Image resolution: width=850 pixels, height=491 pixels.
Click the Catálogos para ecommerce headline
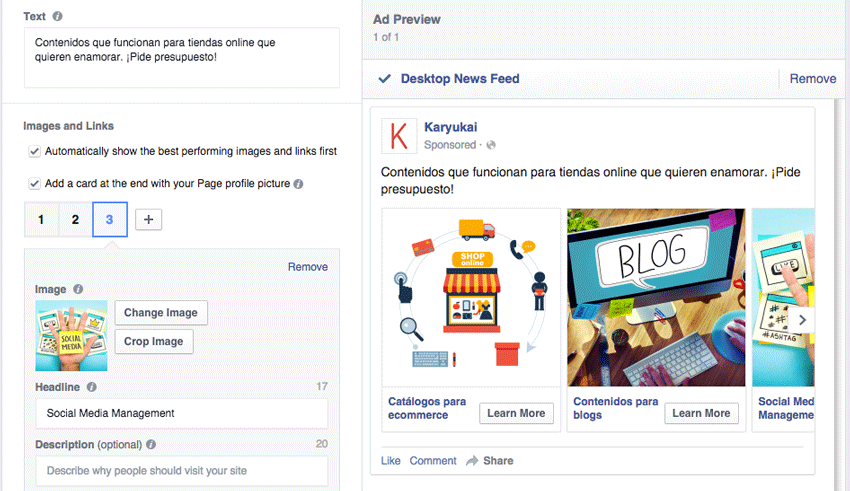pos(427,408)
